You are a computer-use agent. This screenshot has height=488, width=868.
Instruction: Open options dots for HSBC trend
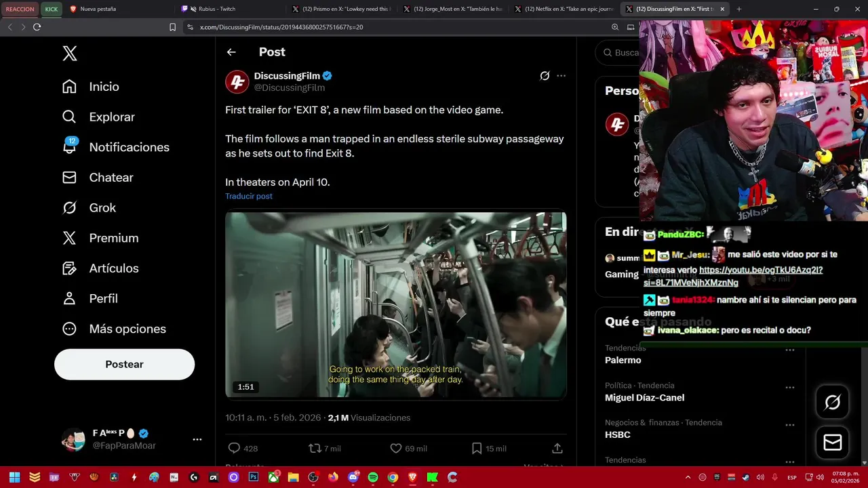790,425
